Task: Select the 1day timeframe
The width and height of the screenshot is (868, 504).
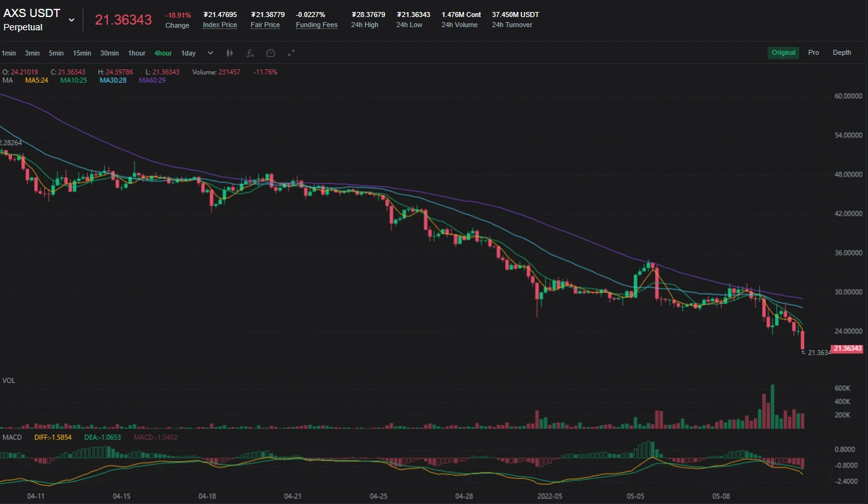Action: (x=188, y=53)
